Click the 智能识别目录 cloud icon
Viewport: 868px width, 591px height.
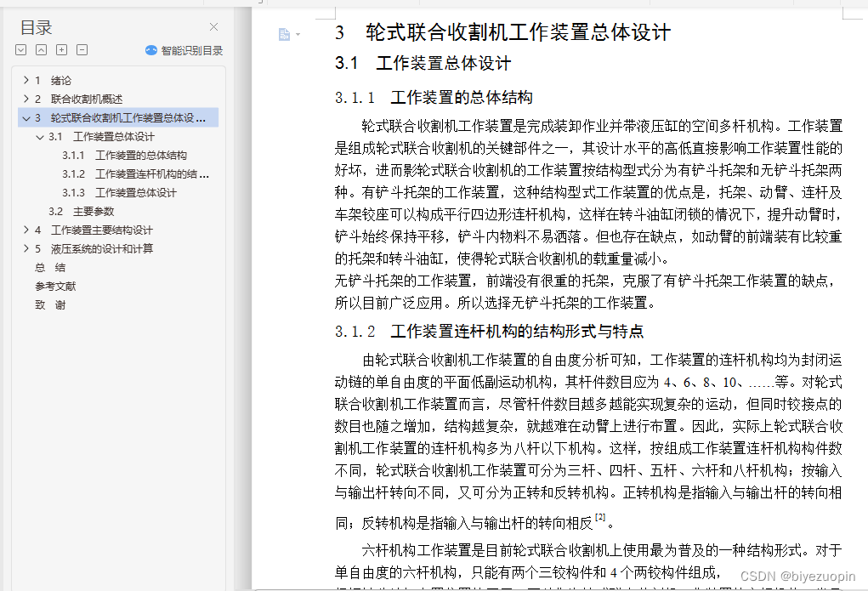151,50
